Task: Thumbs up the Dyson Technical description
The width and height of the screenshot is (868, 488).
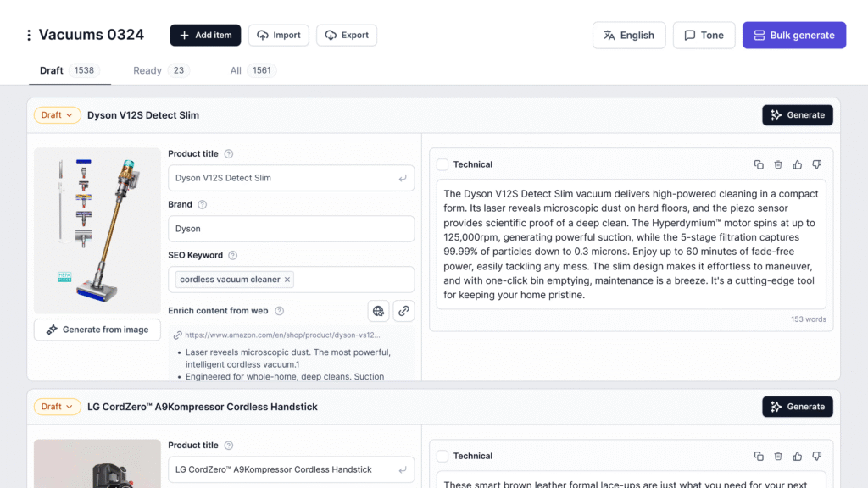Action: [798, 164]
